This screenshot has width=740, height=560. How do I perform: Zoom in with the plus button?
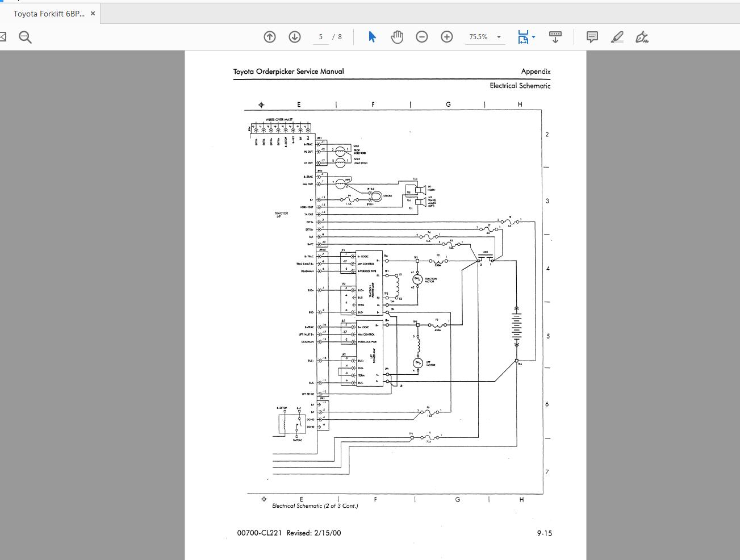447,37
